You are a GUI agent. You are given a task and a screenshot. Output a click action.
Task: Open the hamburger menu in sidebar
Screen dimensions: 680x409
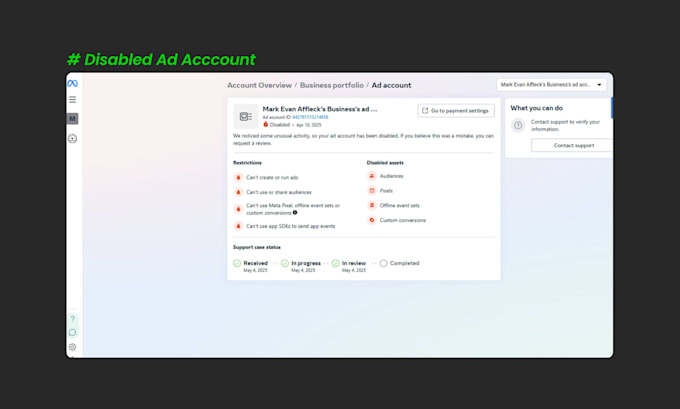[72, 100]
